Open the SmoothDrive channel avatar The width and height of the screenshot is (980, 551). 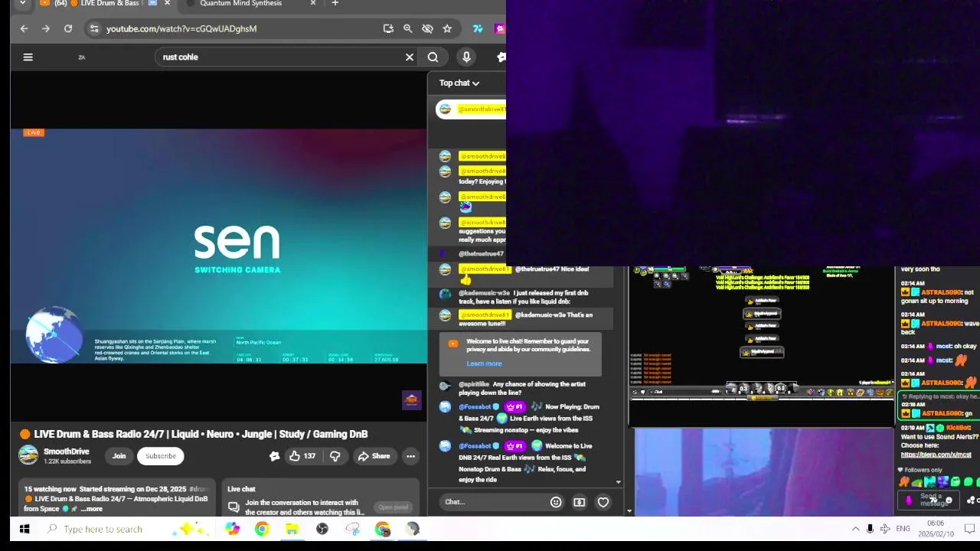coord(28,455)
